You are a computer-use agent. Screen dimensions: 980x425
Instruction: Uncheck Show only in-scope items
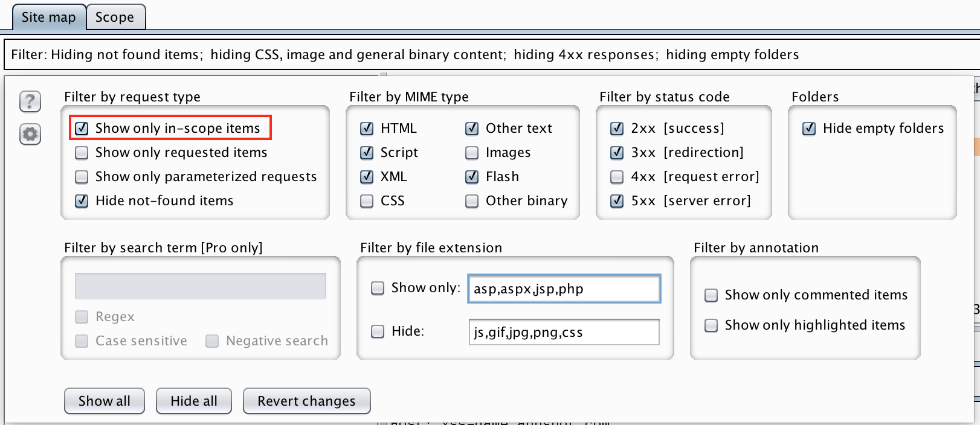82,128
